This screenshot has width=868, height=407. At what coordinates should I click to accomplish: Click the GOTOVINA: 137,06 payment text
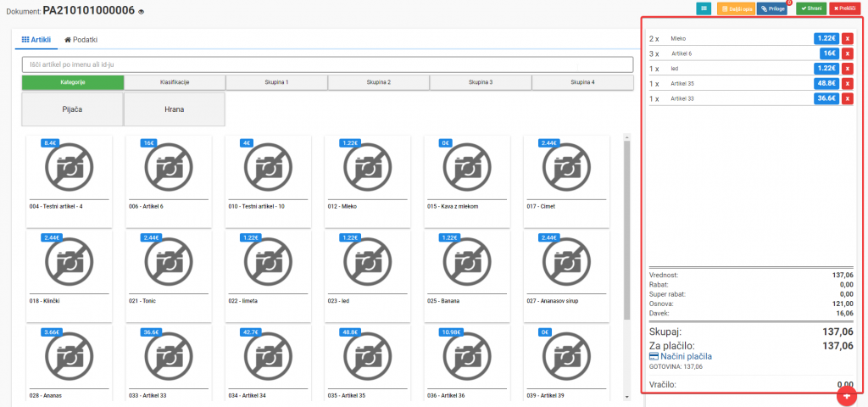click(676, 366)
